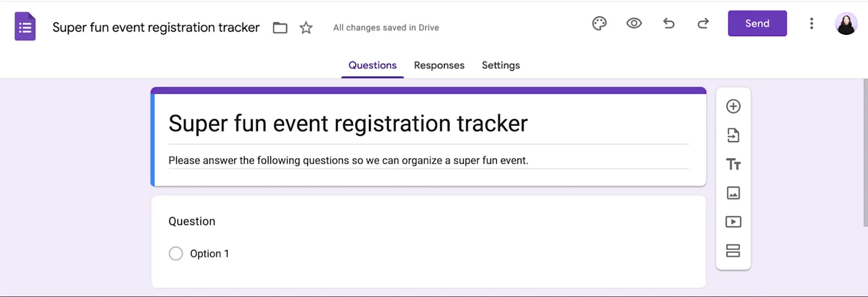Switch to the Responses tab
The height and width of the screenshot is (297, 868).
439,65
